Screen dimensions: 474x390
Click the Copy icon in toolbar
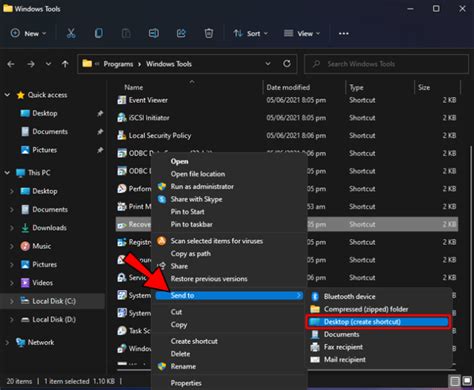[x=99, y=33]
